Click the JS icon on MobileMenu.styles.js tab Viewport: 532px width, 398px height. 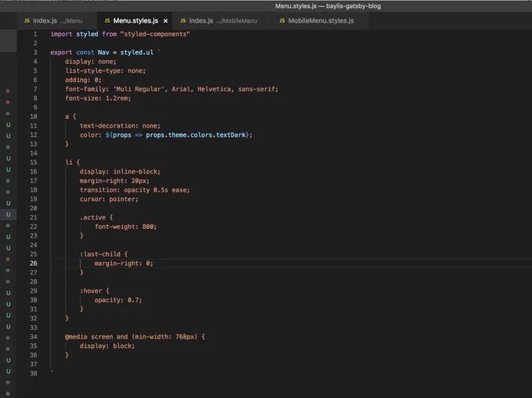tap(282, 20)
